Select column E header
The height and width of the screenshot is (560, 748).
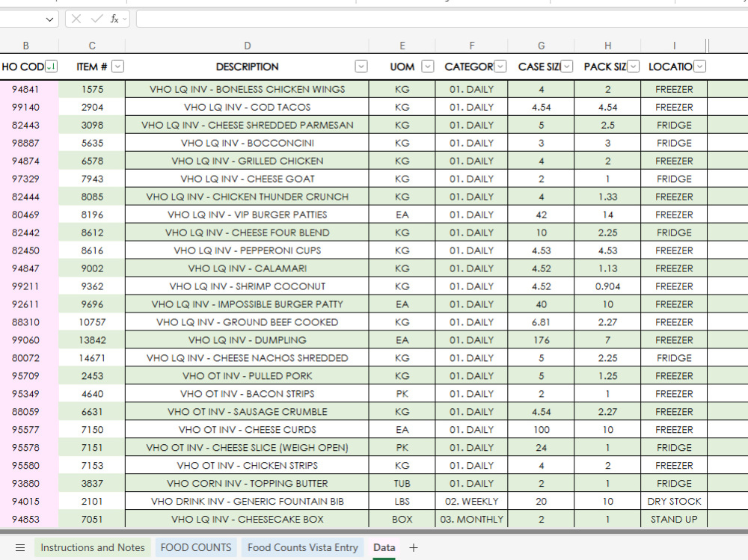(402, 46)
